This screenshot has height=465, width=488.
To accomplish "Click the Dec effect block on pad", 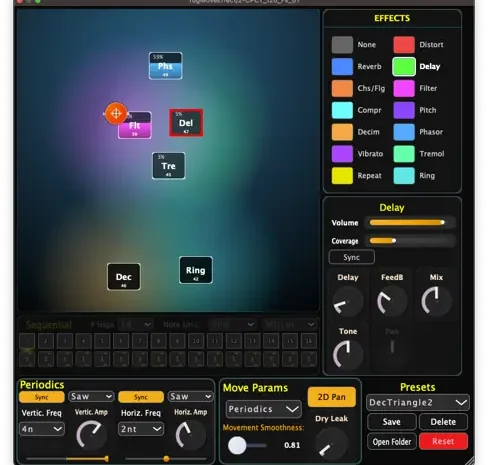I will click(124, 277).
